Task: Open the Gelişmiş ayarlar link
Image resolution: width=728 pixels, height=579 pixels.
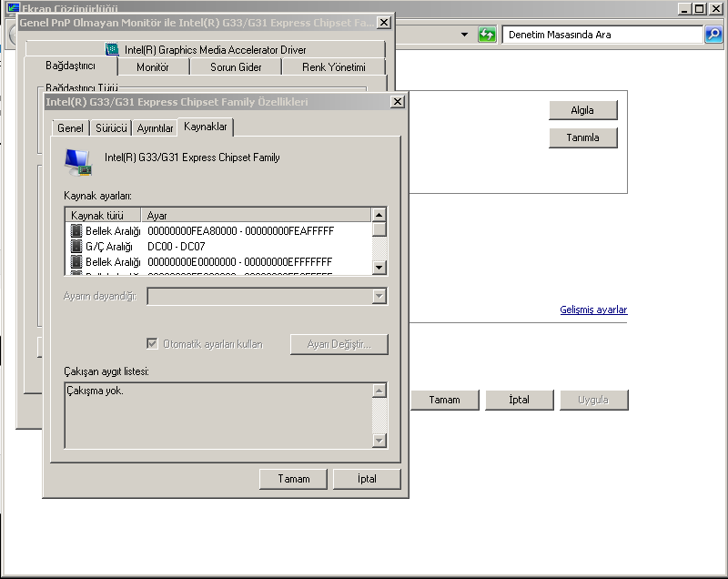Action: [x=593, y=310]
